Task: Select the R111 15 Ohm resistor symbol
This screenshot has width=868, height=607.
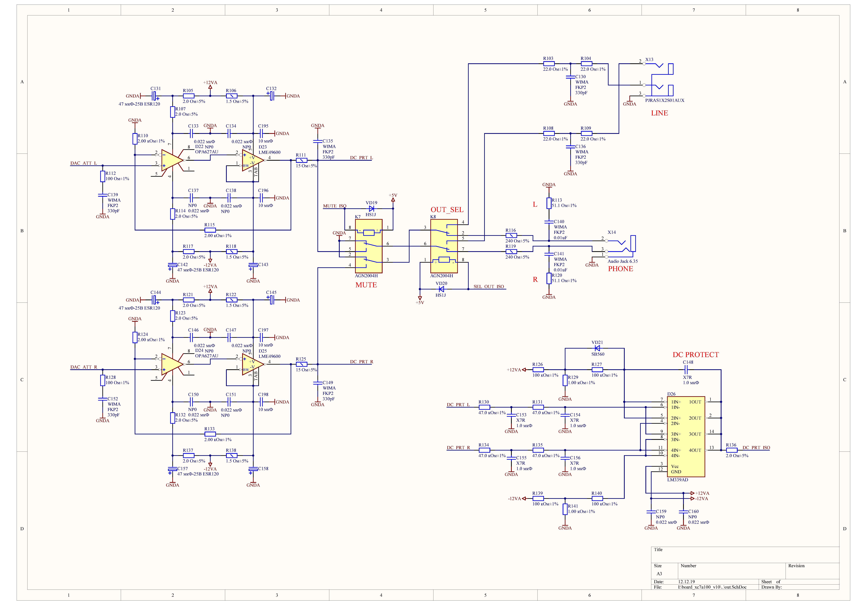Action: 301,160
